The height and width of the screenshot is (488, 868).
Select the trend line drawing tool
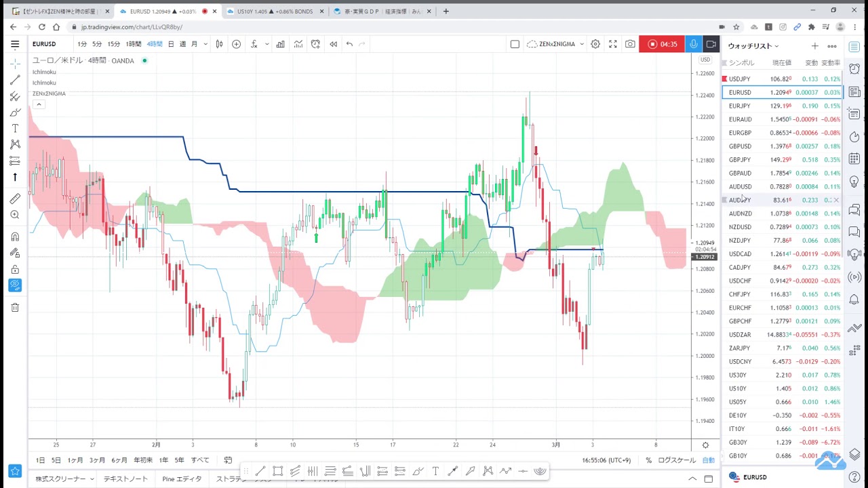coord(15,80)
